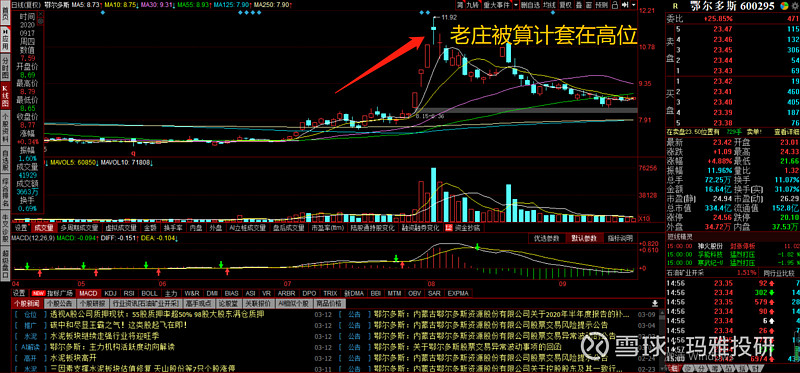Click 删自选 to remove from watchlist
The image size is (800, 373).
(x=530, y=5)
